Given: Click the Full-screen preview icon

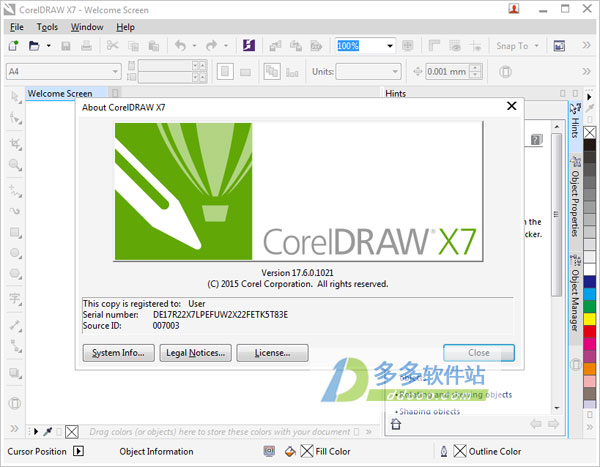Looking at the screenshot, I should tap(408, 46).
